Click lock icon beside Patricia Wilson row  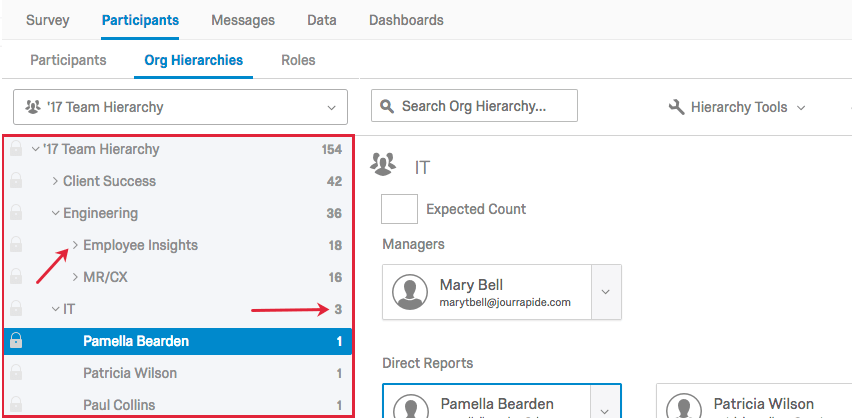pos(16,373)
